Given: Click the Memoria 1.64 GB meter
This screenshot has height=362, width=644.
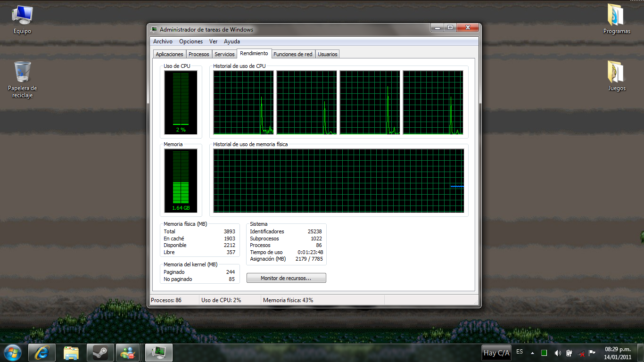Looking at the screenshot, I should [181, 181].
